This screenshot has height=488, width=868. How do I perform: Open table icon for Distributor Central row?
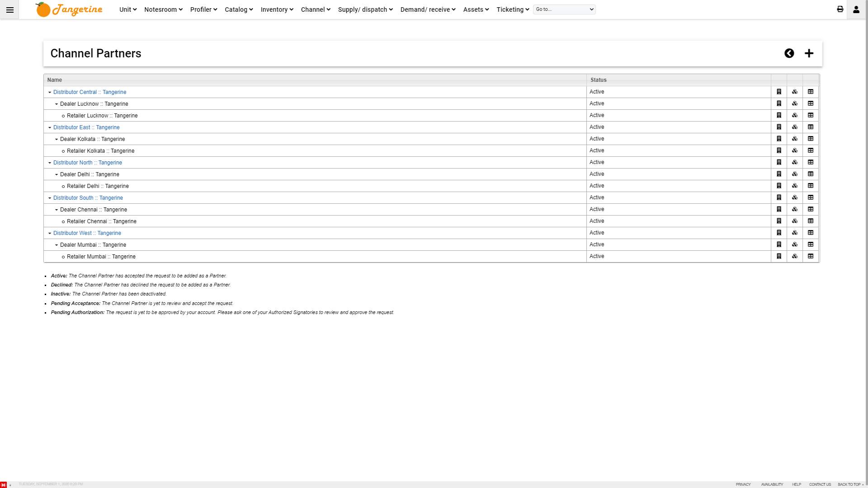(811, 92)
